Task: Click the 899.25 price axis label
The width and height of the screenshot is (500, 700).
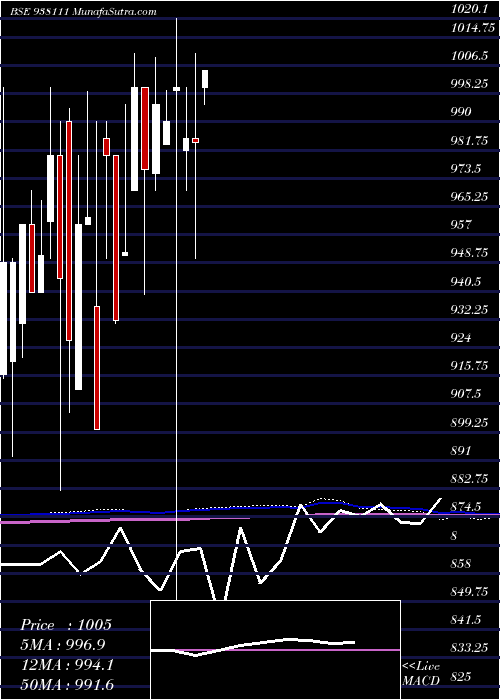Action: point(469,422)
